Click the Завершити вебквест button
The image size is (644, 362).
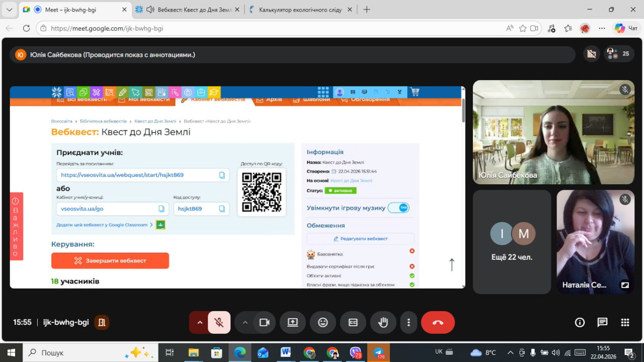(x=110, y=261)
